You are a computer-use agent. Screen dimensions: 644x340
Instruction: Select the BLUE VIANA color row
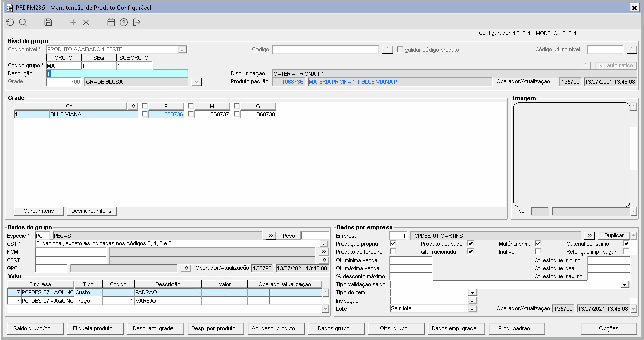(x=76, y=115)
